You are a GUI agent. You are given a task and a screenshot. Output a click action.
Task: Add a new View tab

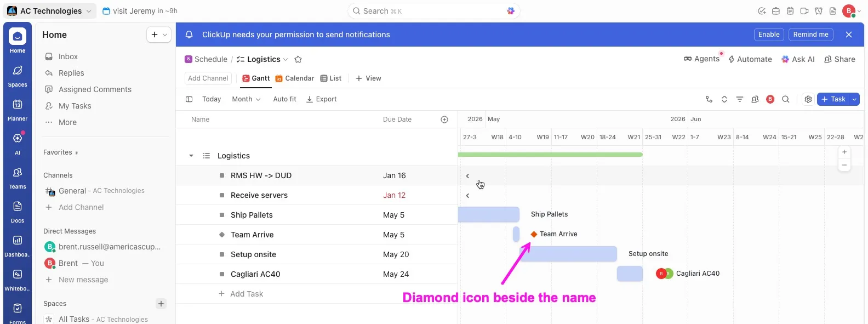click(368, 78)
